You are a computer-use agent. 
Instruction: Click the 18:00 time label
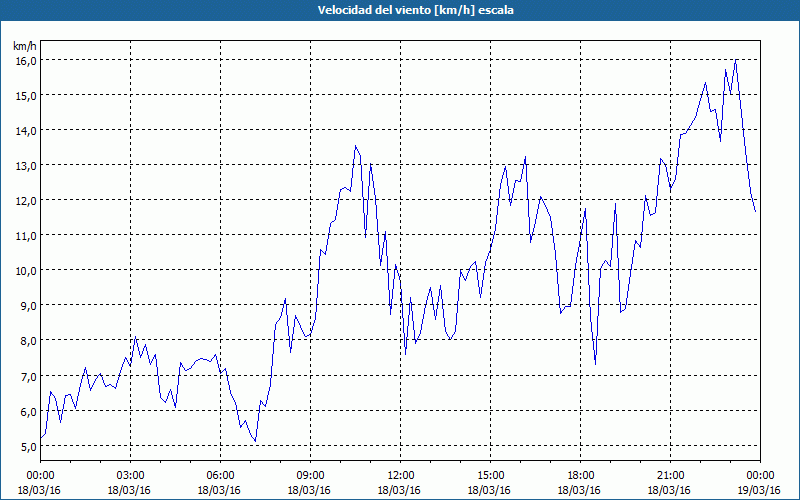coord(581,476)
